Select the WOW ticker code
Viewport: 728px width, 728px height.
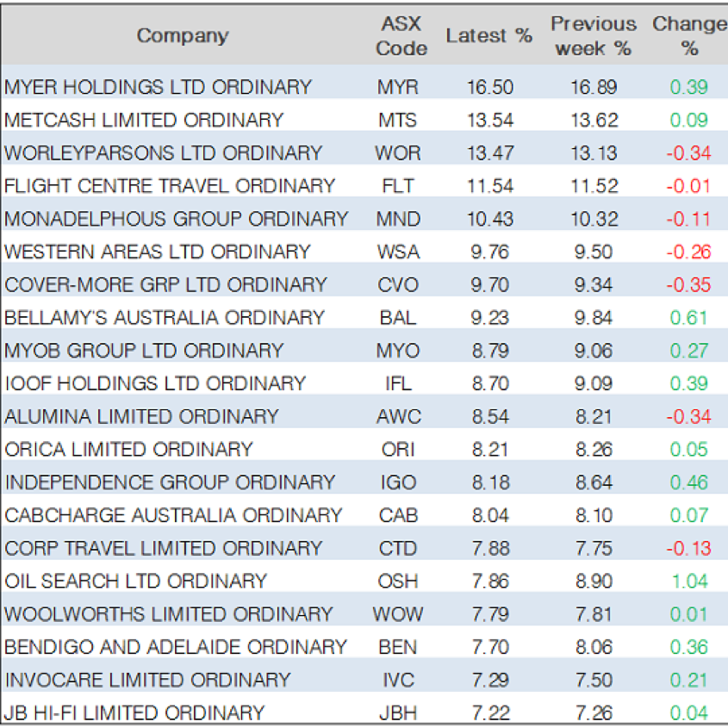(x=397, y=613)
